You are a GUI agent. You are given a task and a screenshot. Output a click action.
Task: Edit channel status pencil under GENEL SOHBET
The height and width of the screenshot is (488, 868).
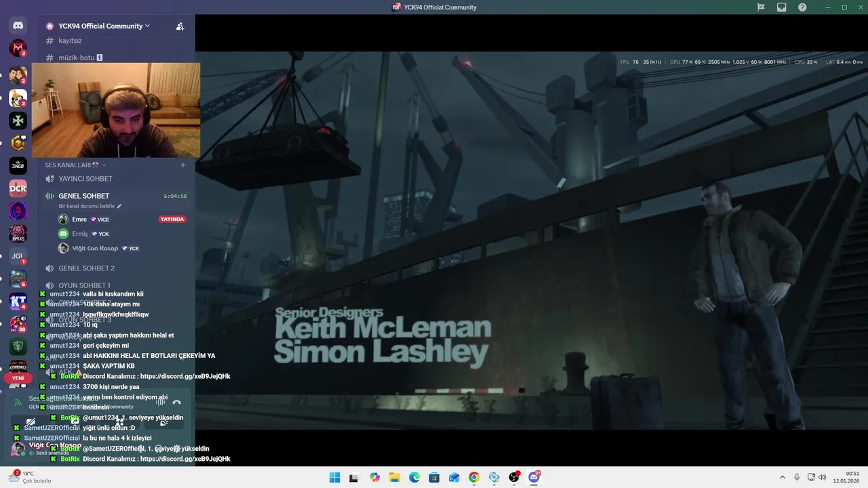[x=119, y=206]
